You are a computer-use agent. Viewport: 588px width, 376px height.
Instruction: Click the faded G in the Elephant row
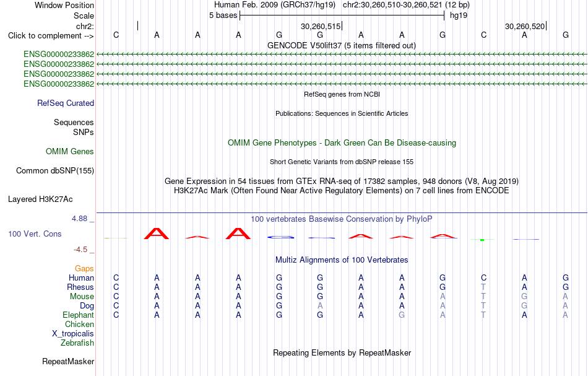point(402,315)
